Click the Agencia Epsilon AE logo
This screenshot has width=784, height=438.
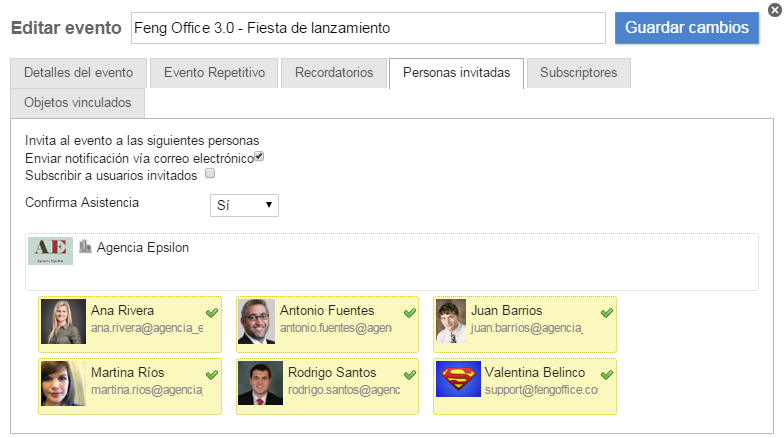[50, 251]
